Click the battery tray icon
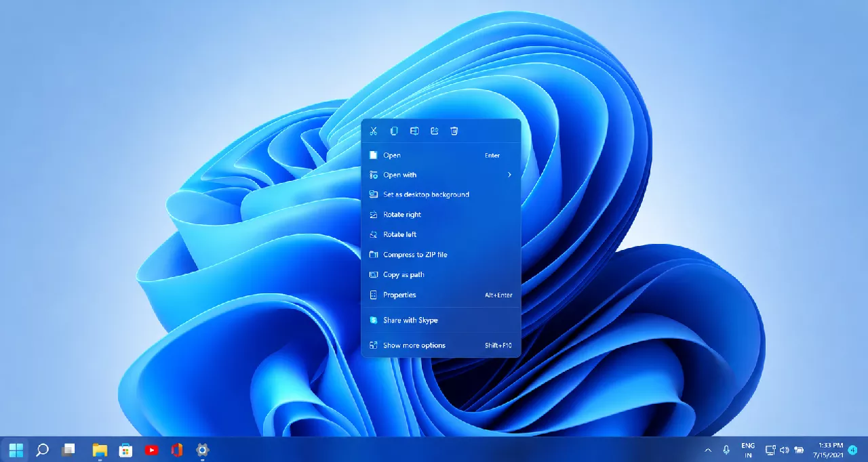 coord(799,450)
